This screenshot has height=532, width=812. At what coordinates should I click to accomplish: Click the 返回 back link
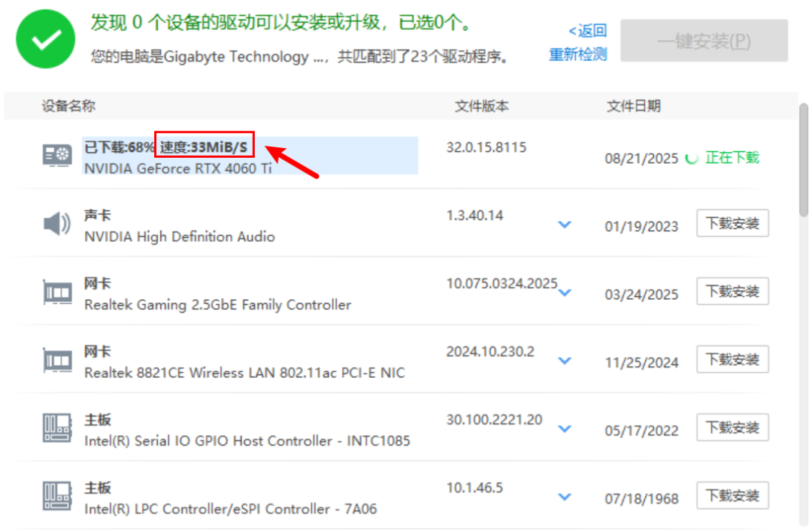point(588,31)
